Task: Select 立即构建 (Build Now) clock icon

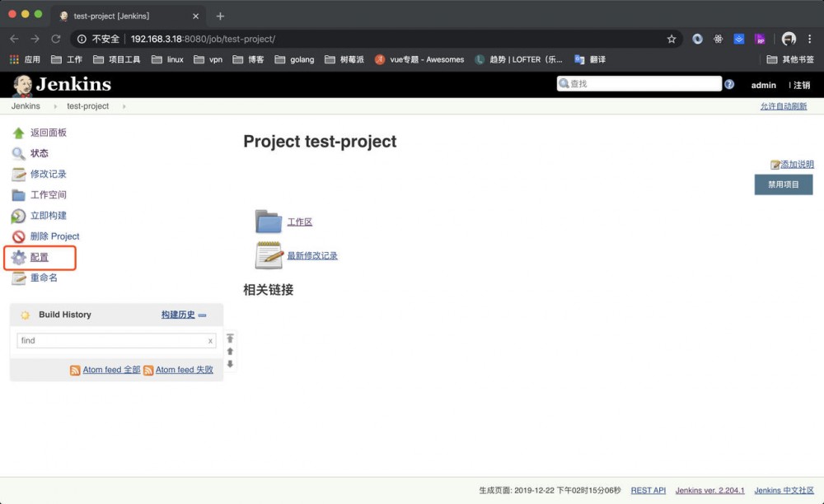Action: tap(18, 215)
